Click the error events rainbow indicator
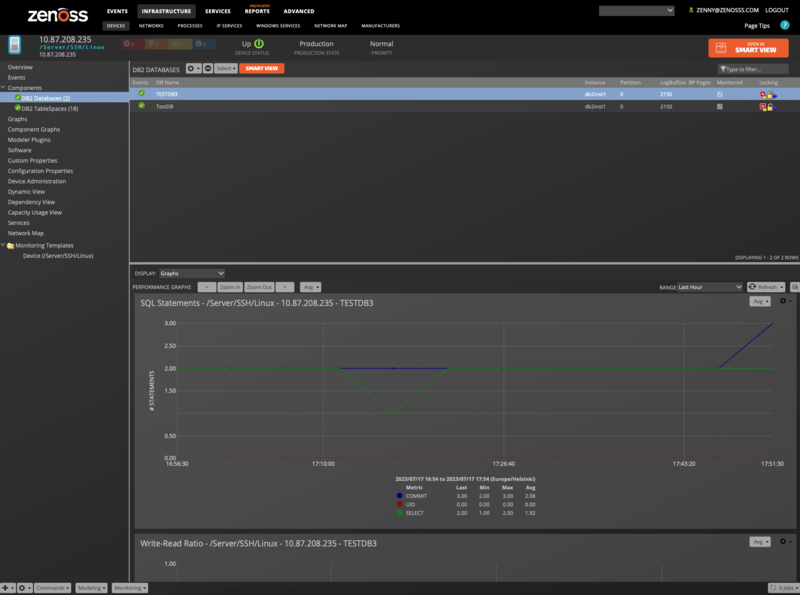 point(156,44)
